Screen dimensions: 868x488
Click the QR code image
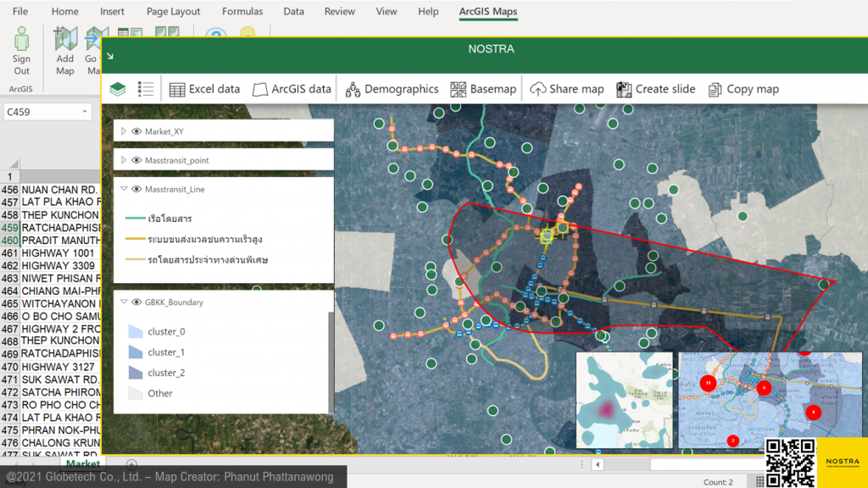(790, 463)
